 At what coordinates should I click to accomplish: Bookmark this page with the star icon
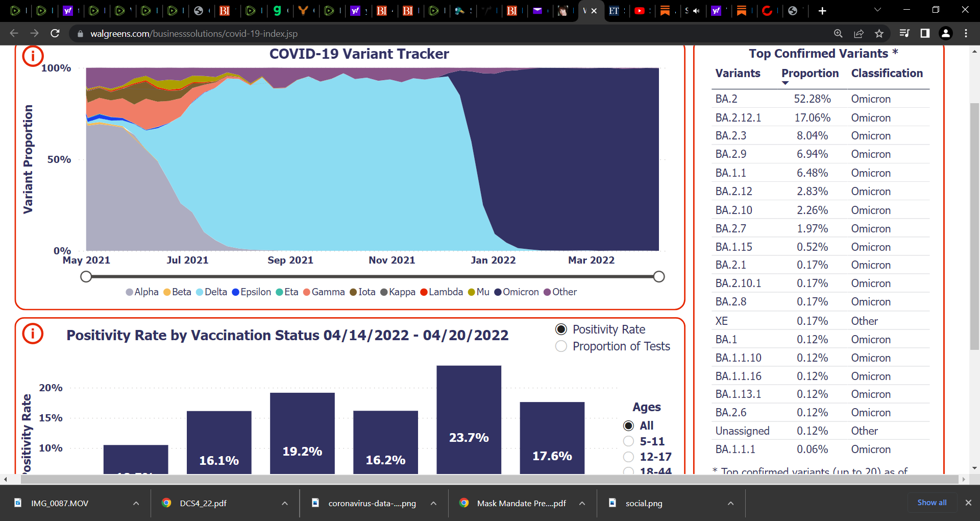coord(879,33)
